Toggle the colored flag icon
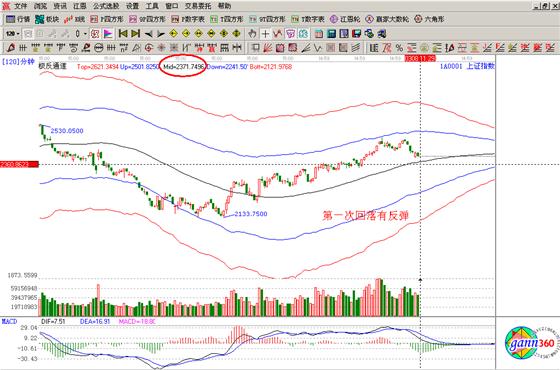 pos(108,34)
